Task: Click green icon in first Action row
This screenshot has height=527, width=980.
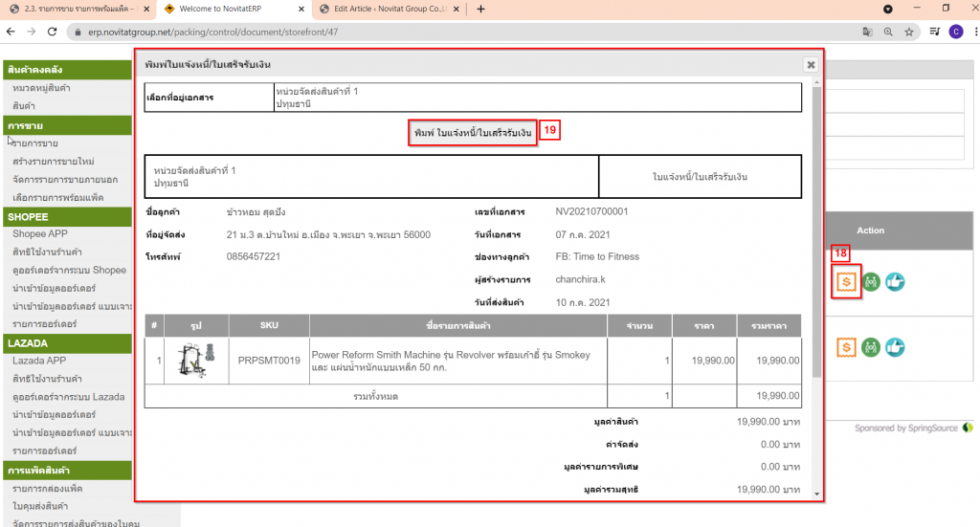Action: (x=871, y=281)
